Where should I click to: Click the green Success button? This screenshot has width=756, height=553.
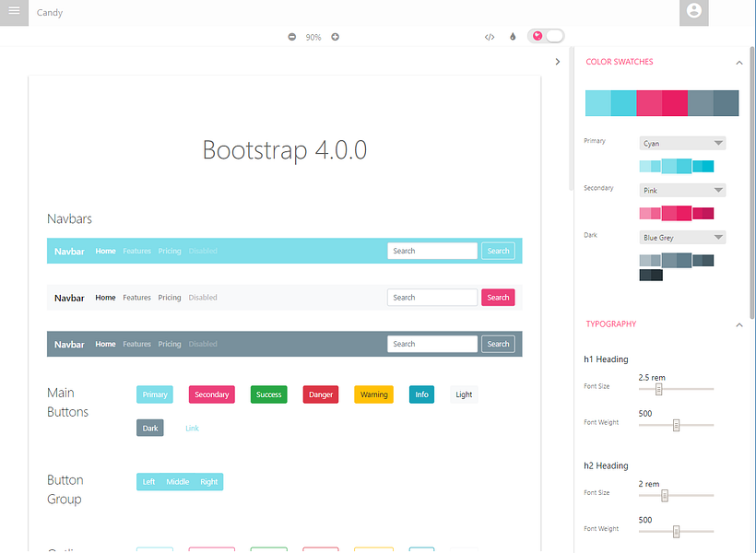click(268, 394)
